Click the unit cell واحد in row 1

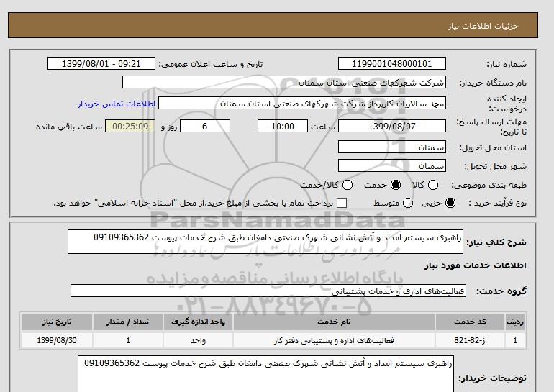(198, 340)
